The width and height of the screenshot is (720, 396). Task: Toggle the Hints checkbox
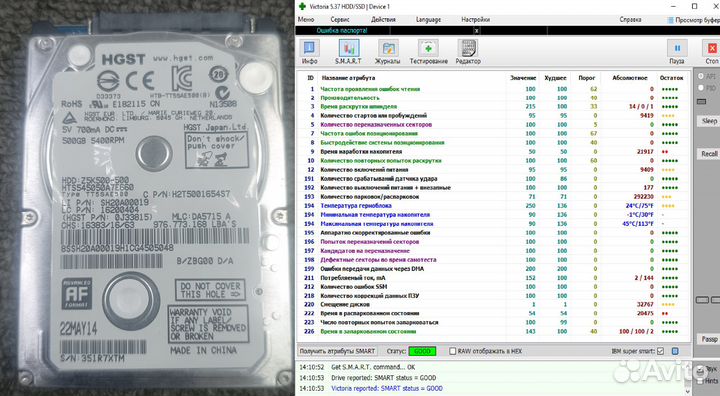click(700, 381)
